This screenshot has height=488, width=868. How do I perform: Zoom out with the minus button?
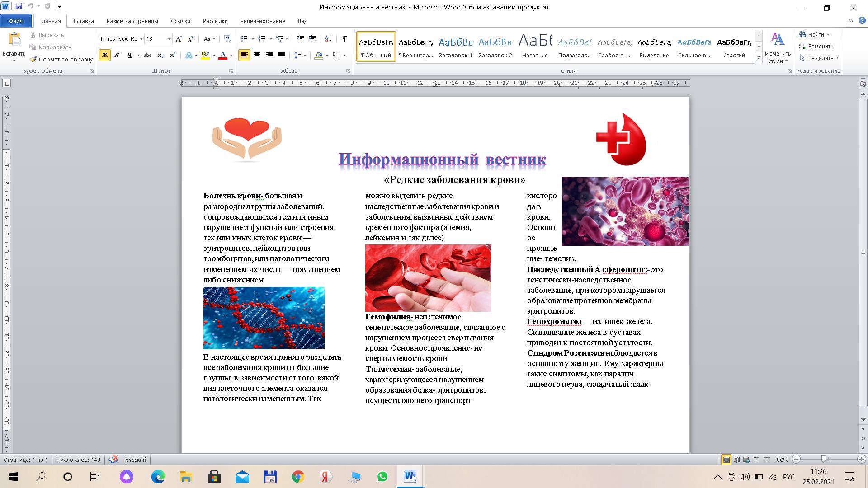(797, 459)
